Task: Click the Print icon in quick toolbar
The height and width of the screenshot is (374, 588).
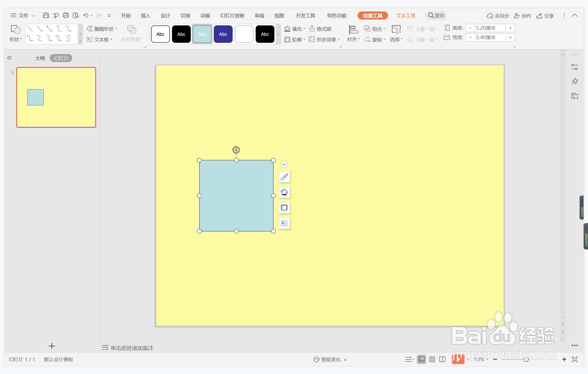Action: click(66, 15)
